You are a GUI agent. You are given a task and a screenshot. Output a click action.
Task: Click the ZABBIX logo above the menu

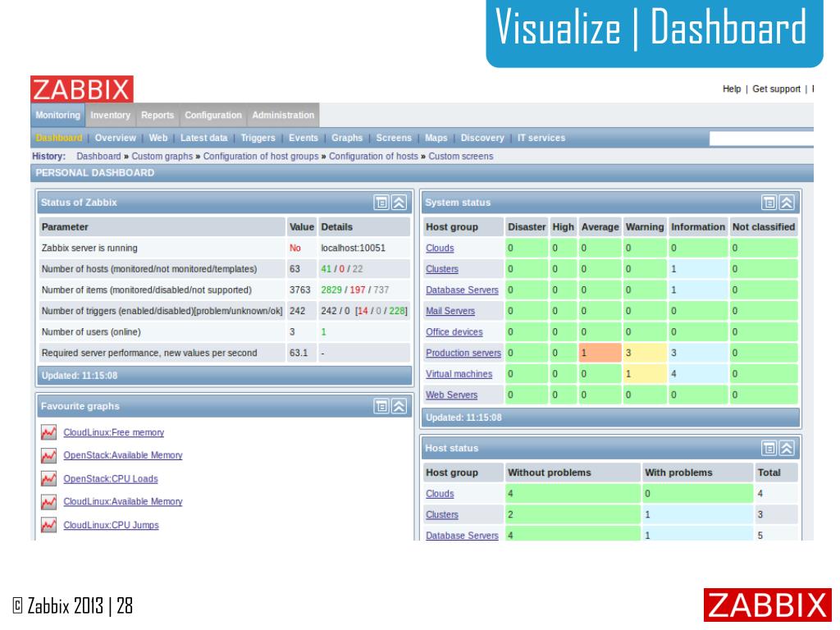pos(82,89)
